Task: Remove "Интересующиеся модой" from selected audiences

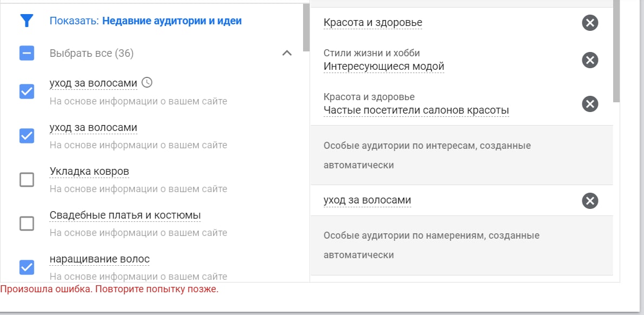Action: click(x=590, y=61)
